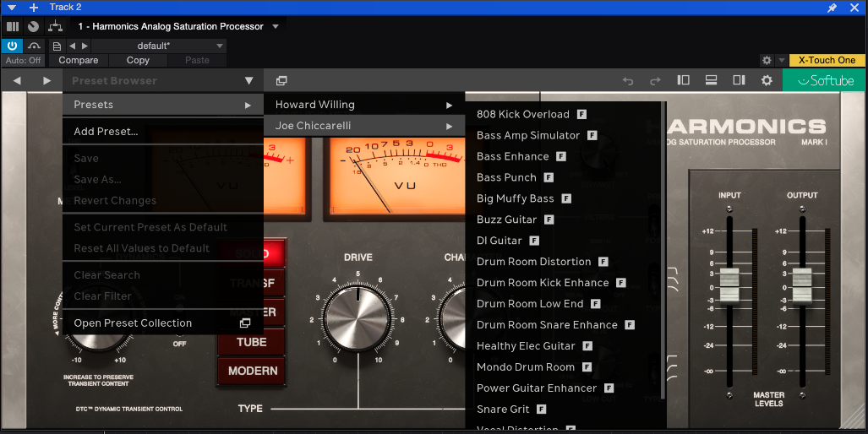Select the MODERN saturation type button
Screen dimensions: 868x434
pyautogui.click(x=252, y=371)
